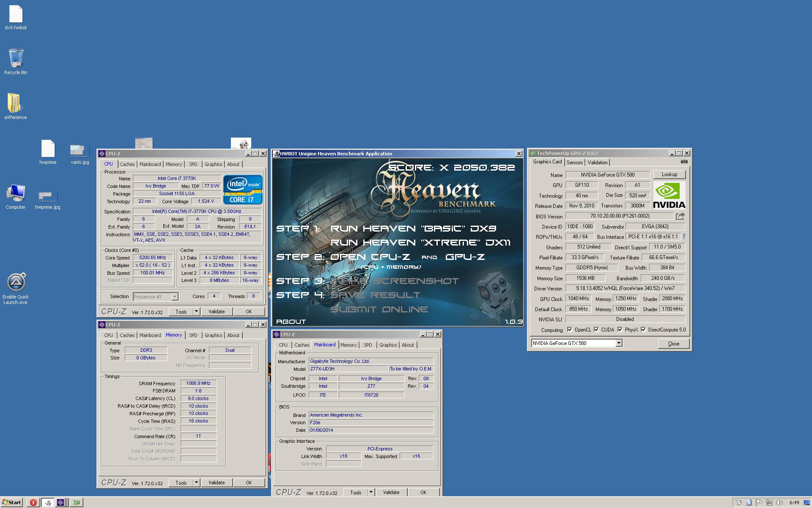Click the GPU-Z screenshot camera icon
Screen dimensions: 812x508
pos(684,162)
